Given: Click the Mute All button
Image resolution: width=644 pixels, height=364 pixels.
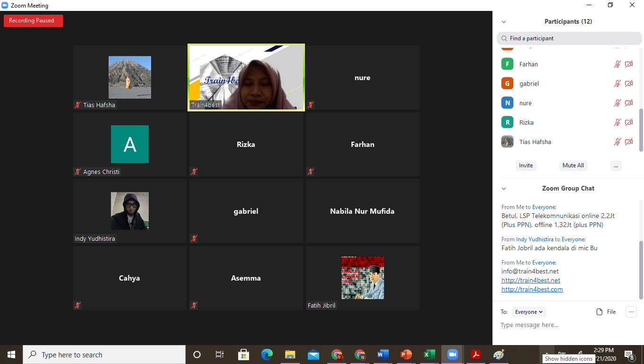Looking at the screenshot, I should 573,165.
